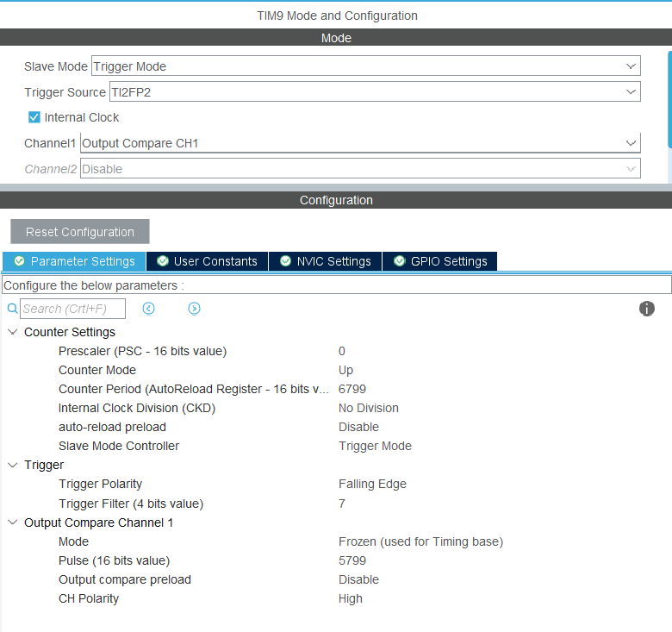
Task: Switch to the User Constants tab
Action: [x=207, y=261]
